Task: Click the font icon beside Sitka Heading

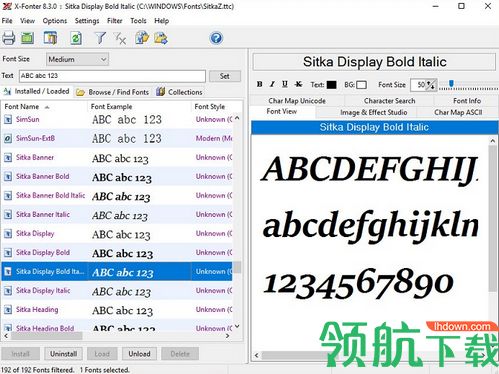Action: coord(8,310)
